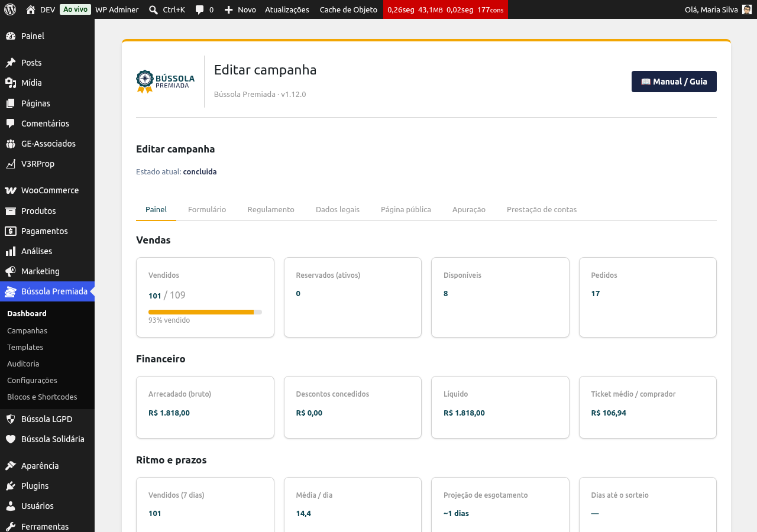Click the Ticket médio R$ 106,94 value

click(x=609, y=413)
